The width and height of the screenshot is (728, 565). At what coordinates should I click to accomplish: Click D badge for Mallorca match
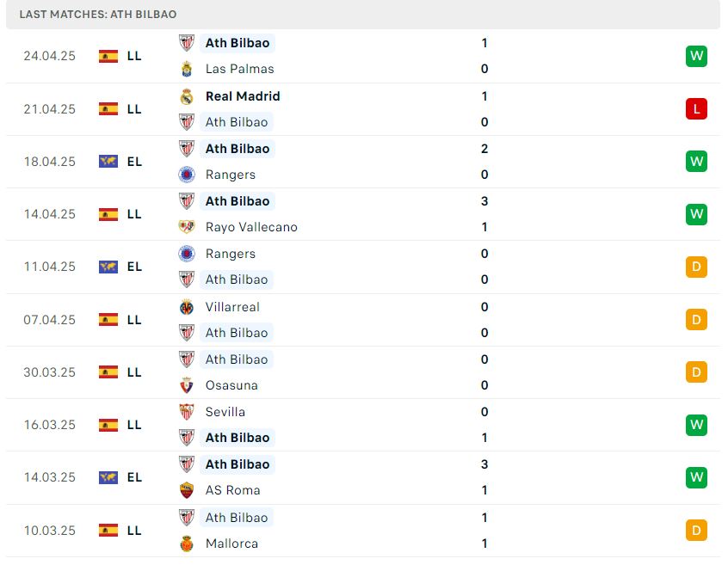pyautogui.click(x=696, y=531)
